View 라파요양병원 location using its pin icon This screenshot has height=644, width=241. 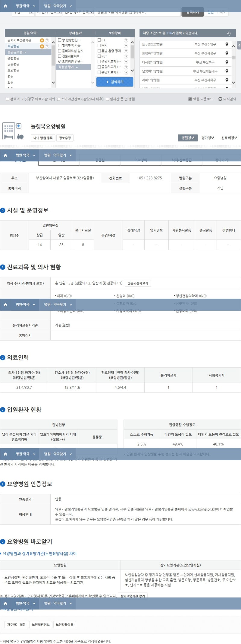[x=227, y=80]
